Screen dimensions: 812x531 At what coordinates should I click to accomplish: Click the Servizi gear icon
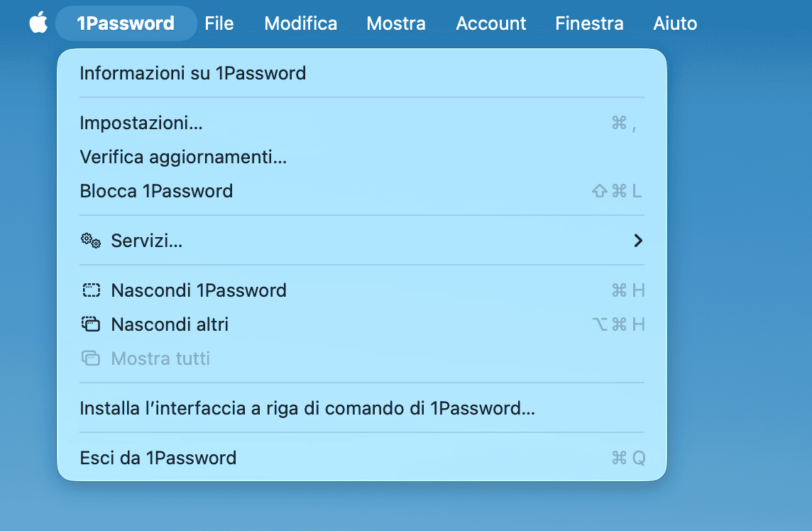tap(90, 241)
